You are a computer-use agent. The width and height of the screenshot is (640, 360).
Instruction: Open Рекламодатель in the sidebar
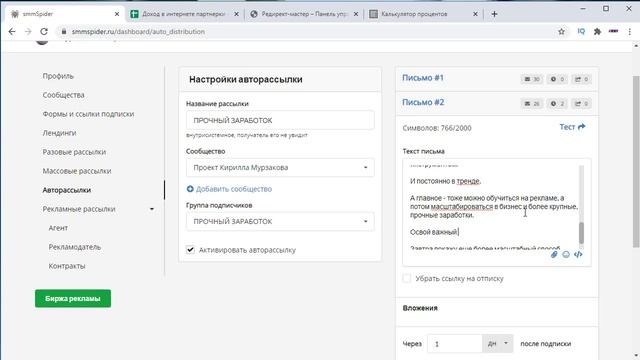click(x=74, y=247)
